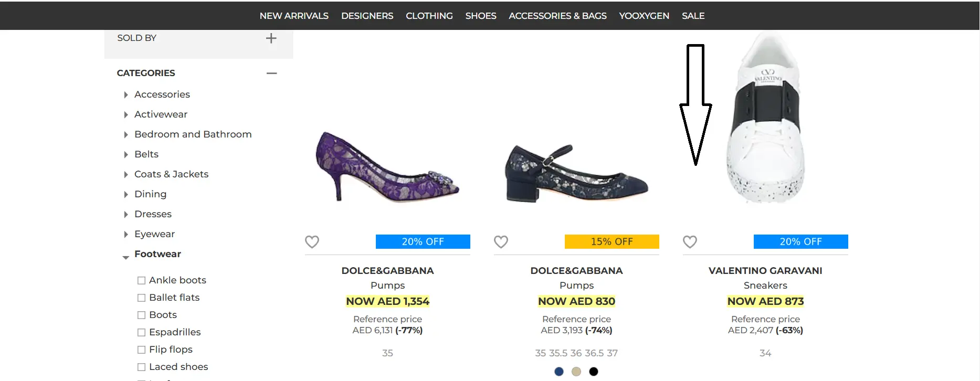Viewport: 980px width, 381px height.
Task: Add purple Dolce&Gabbana pumps to wishlist
Action: [312, 242]
